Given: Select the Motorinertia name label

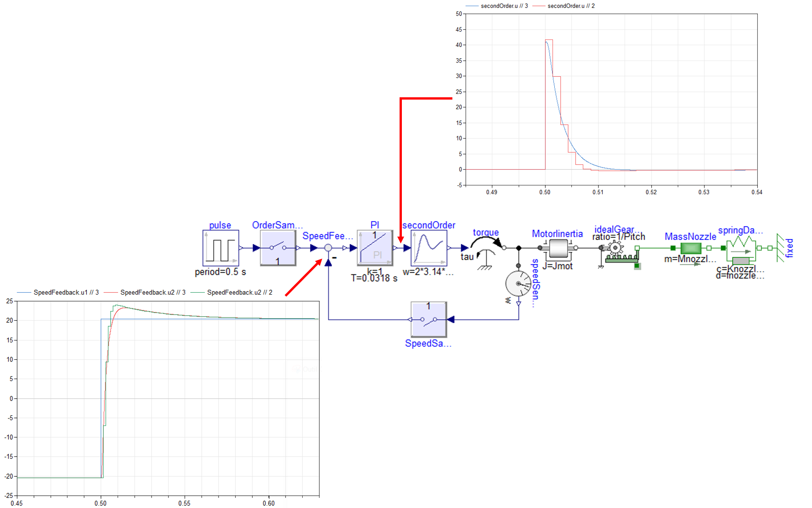Looking at the screenshot, I should pyautogui.click(x=557, y=234).
